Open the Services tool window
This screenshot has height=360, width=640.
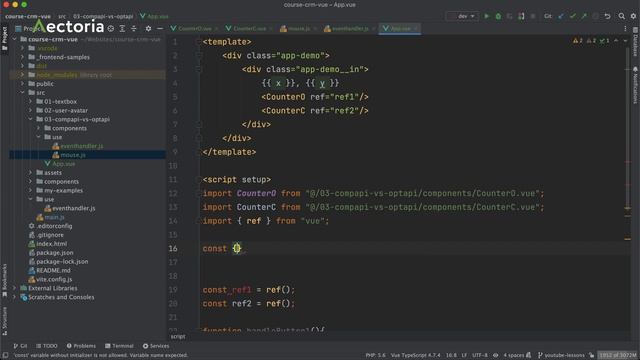(x=156, y=346)
